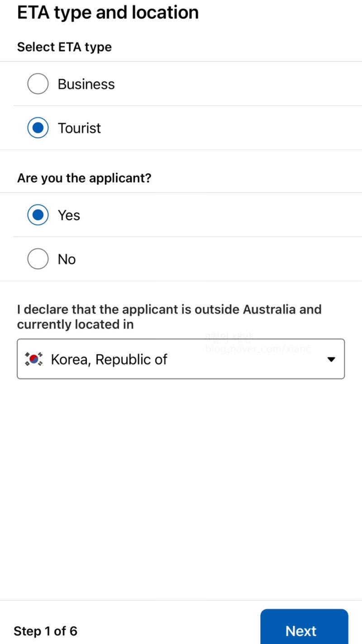Select the Korean flag in the country field
362x644 pixels.
[x=34, y=359]
